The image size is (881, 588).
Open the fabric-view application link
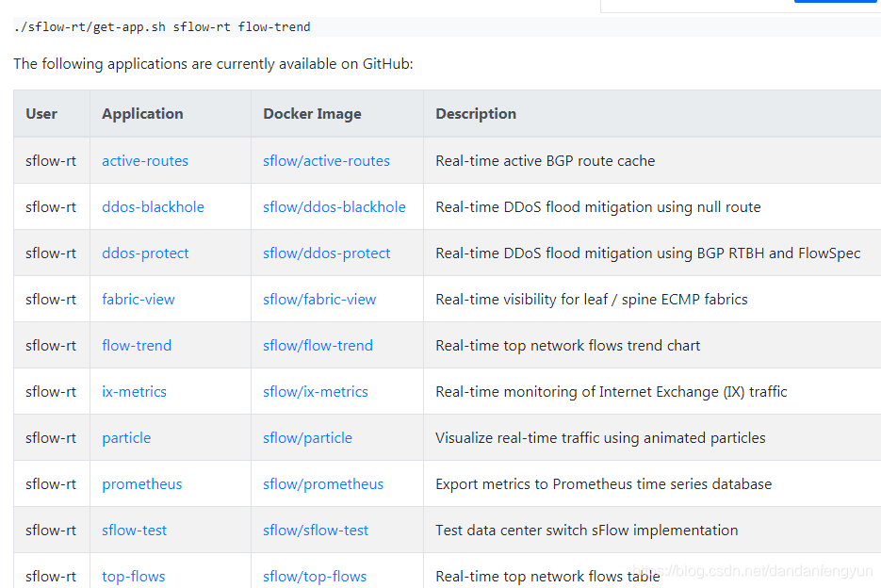(x=138, y=299)
